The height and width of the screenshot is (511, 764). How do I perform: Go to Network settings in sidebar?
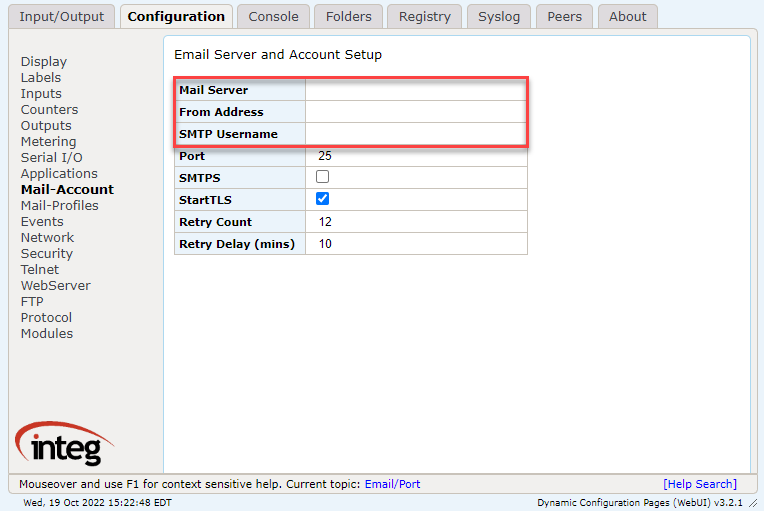click(47, 237)
